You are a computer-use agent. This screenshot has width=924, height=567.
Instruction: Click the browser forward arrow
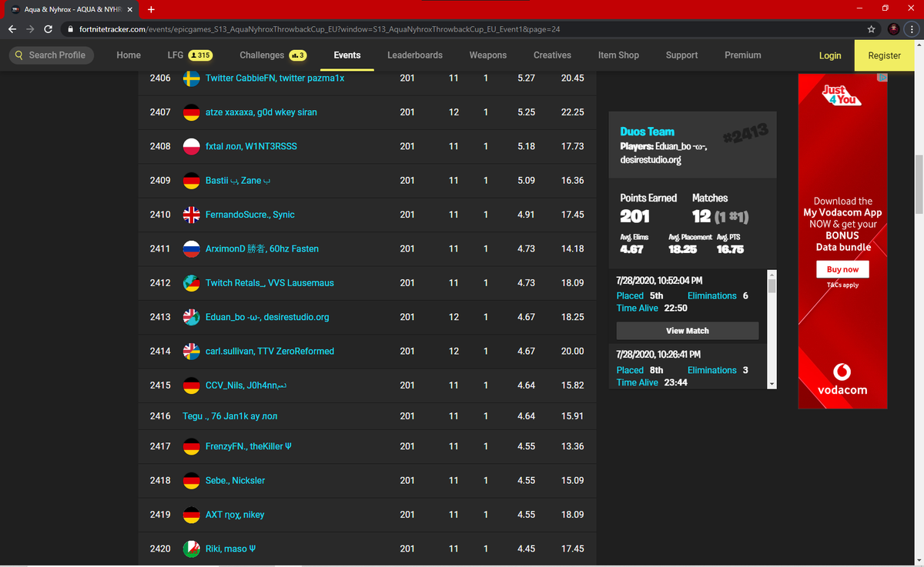[x=30, y=29]
